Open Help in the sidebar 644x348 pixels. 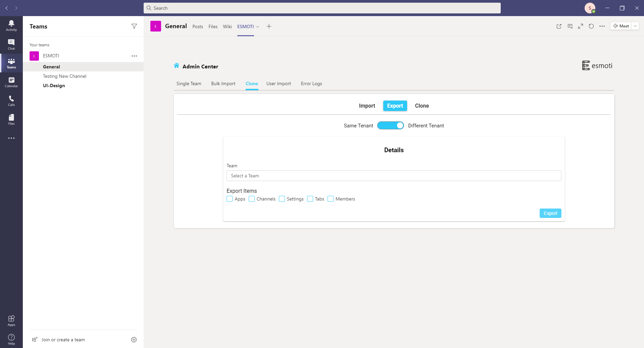11,339
